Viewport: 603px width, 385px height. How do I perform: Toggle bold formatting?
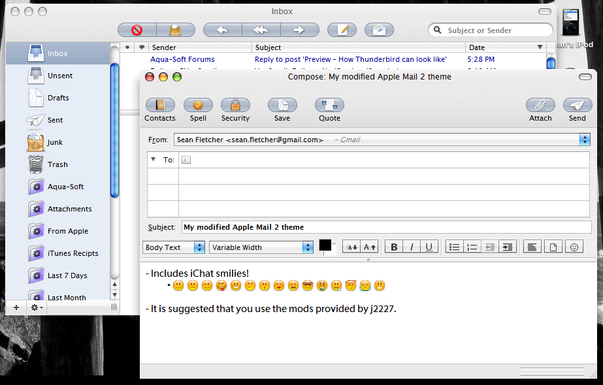point(394,247)
